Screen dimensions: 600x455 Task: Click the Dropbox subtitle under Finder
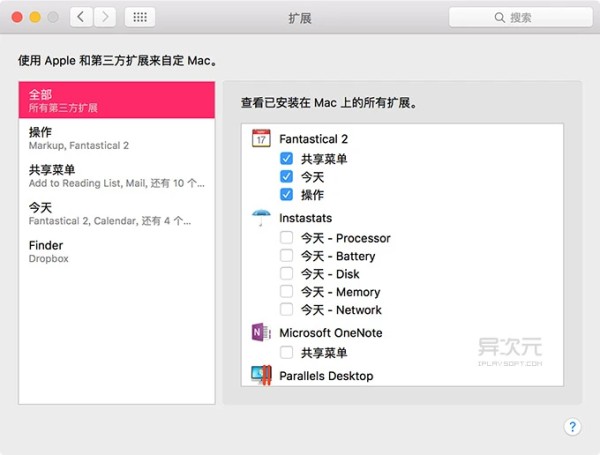tap(49, 259)
